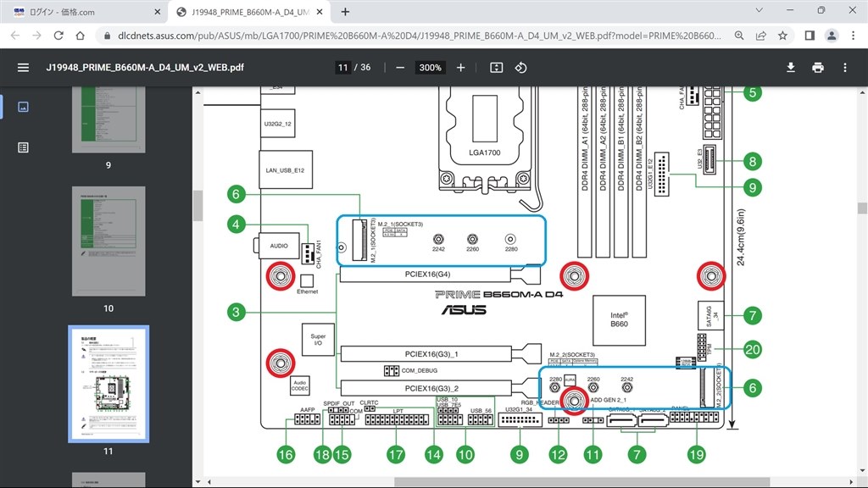Show the thumbnails view in sidebar

[x=23, y=107]
